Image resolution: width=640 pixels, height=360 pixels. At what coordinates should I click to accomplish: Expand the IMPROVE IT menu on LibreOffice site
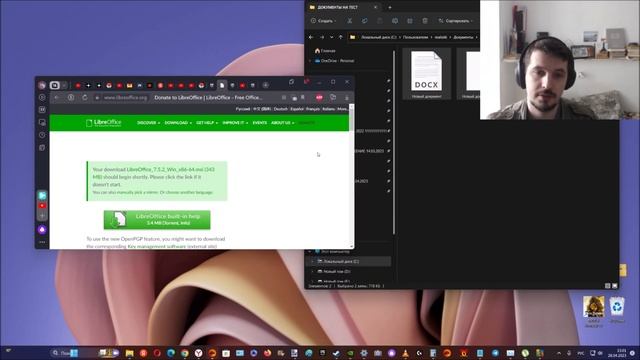(x=235, y=123)
